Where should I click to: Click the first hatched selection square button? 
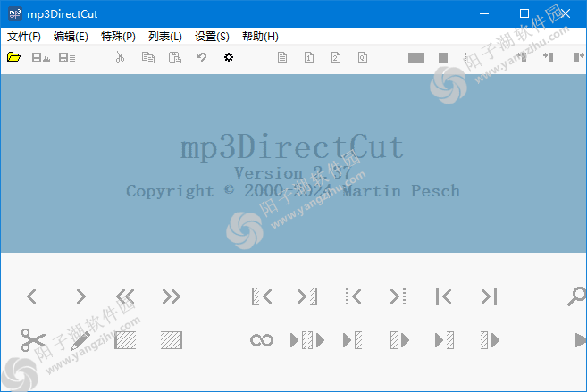pyautogui.click(x=125, y=340)
